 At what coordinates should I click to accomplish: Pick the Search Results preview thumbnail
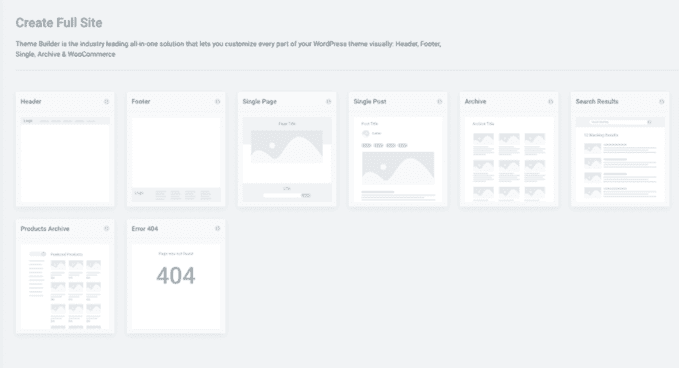tap(620, 159)
